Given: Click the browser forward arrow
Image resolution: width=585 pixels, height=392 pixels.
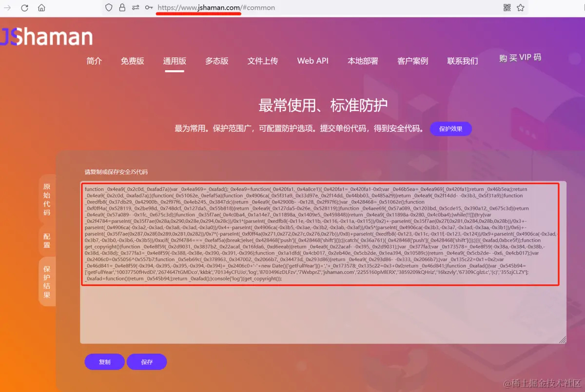Looking at the screenshot, I should tap(8, 8).
